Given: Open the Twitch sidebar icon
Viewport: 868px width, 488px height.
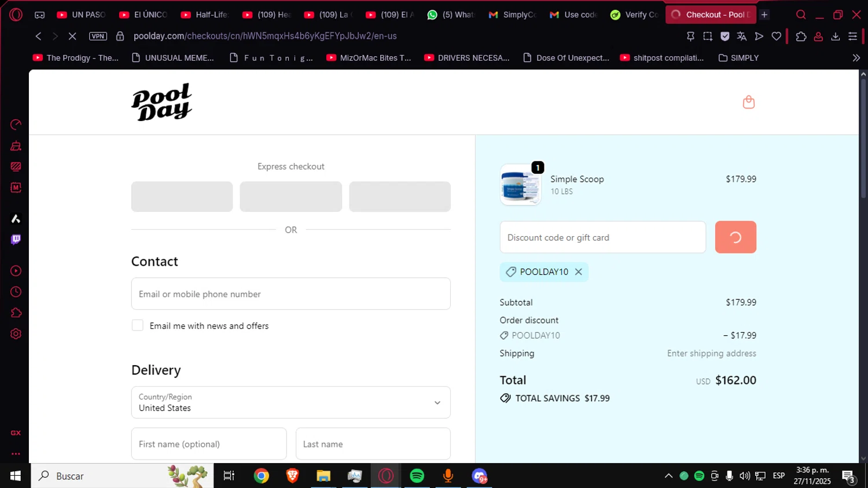Looking at the screenshot, I should coord(16,239).
